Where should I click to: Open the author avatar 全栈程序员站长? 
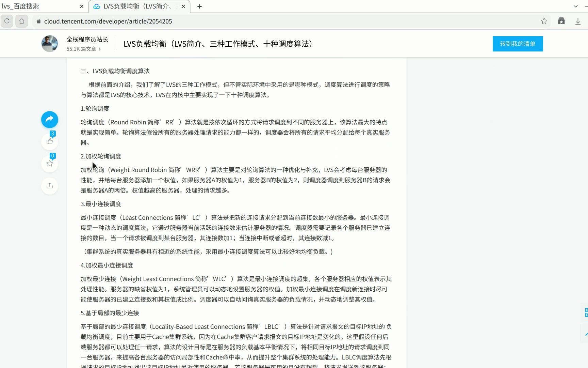pos(50,44)
